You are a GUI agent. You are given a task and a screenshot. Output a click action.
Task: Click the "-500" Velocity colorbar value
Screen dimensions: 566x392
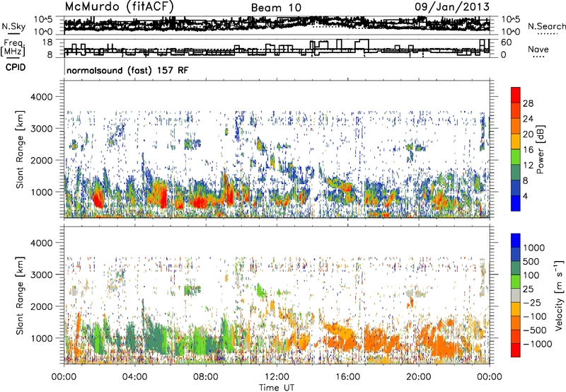point(536,330)
